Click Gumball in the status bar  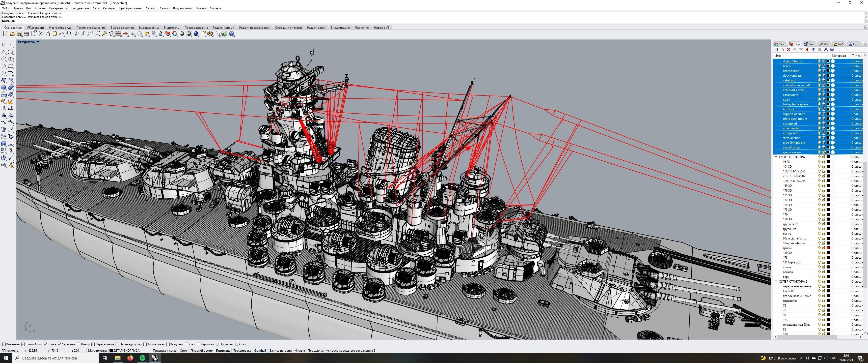[260, 351]
